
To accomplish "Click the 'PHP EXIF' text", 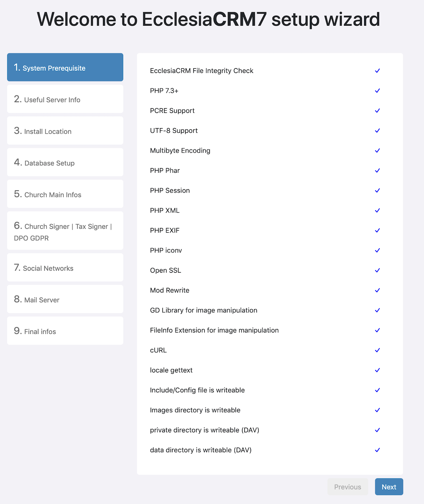I will (165, 231).
